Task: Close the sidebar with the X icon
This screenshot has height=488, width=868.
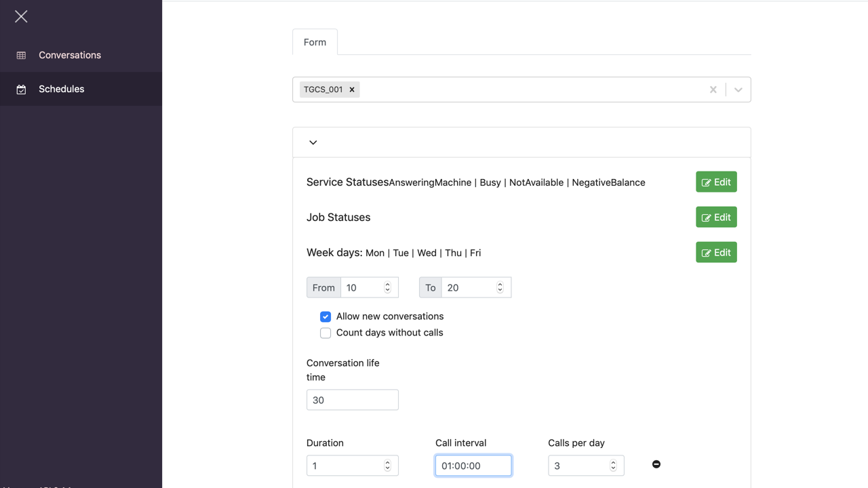Action: [x=21, y=16]
